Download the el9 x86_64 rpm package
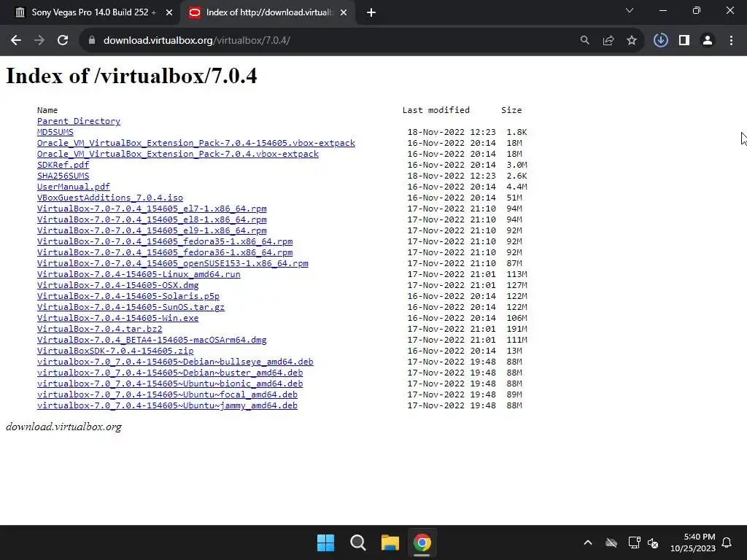 pyautogui.click(x=152, y=230)
